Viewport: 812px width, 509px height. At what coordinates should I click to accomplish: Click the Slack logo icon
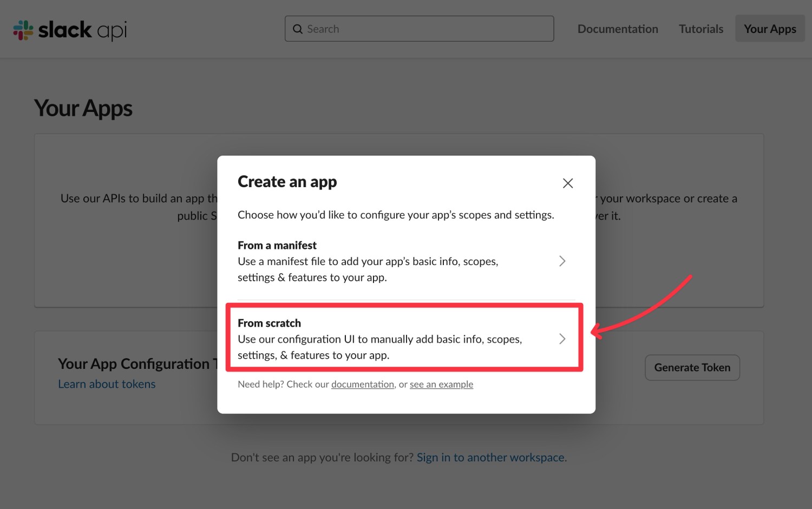tap(23, 30)
